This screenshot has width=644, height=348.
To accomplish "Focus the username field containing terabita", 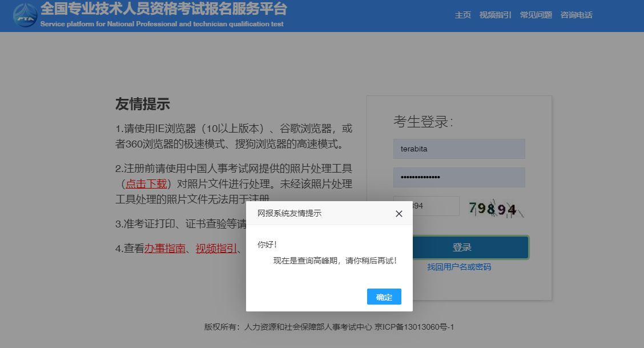I will [x=458, y=149].
